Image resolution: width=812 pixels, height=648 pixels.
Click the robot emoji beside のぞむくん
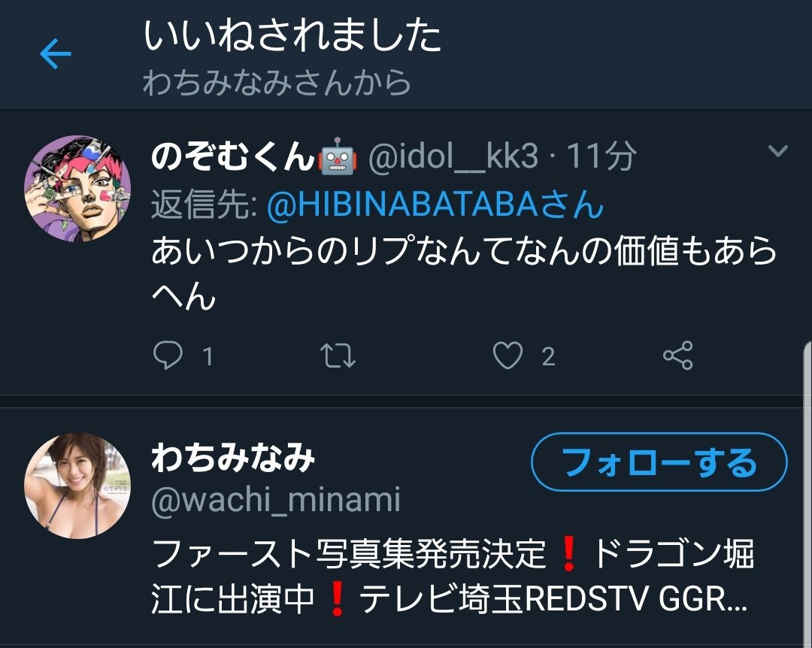click(338, 156)
